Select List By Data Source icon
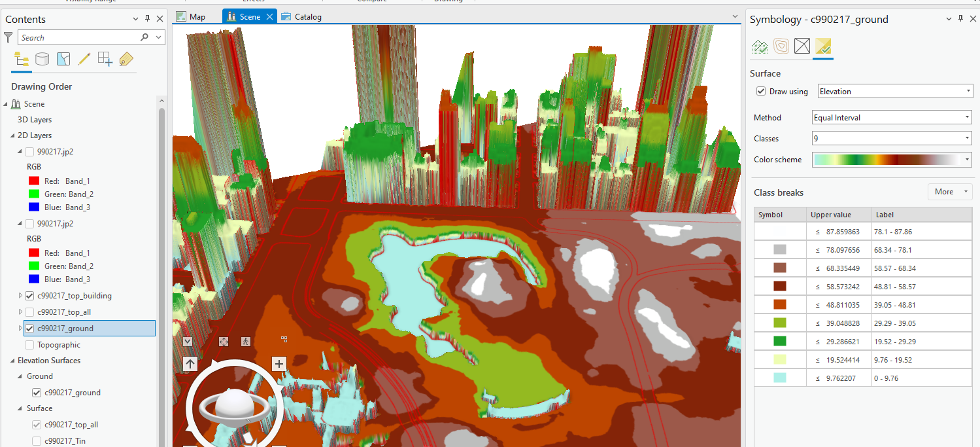This screenshot has width=980, height=447. point(42,60)
